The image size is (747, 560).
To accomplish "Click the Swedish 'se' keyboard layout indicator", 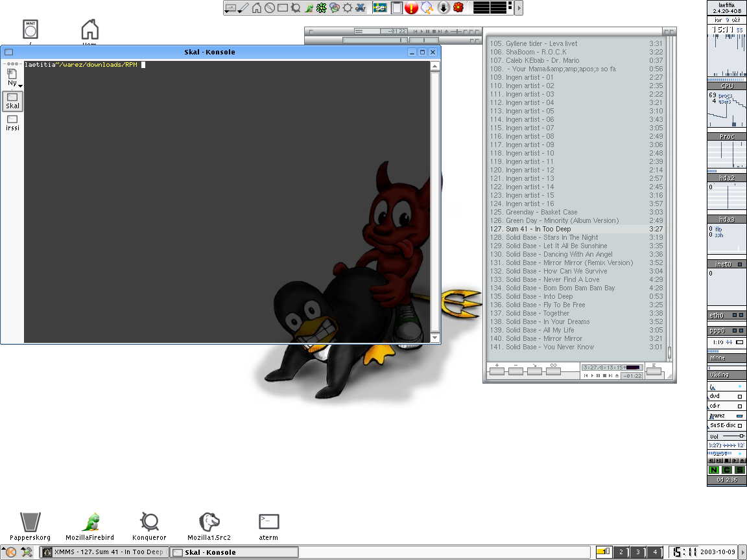I will [x=380, y=8].
